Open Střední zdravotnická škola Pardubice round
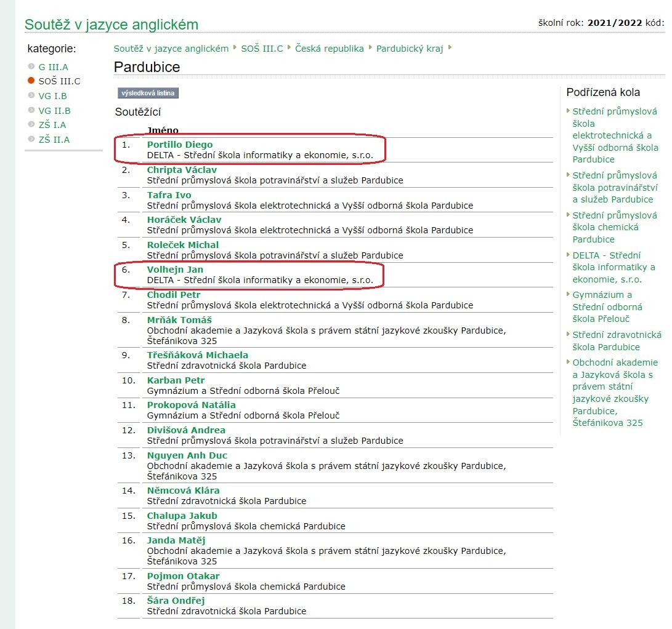672x629 pixels. [617, 340]
